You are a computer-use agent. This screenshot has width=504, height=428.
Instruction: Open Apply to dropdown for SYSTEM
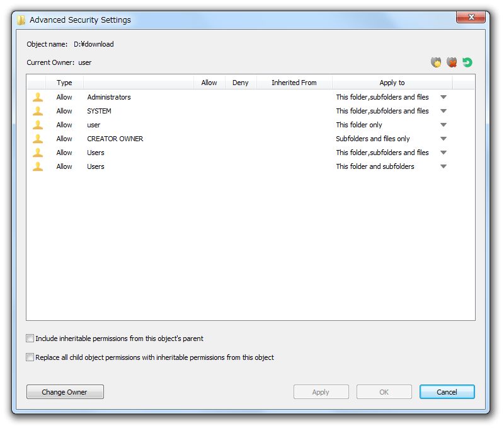(x=444, y=111)
